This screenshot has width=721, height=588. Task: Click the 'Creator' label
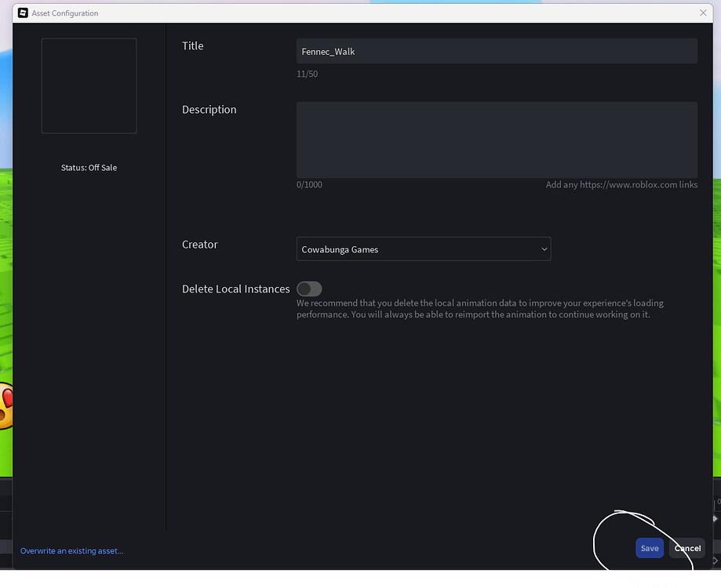(199, 245)
